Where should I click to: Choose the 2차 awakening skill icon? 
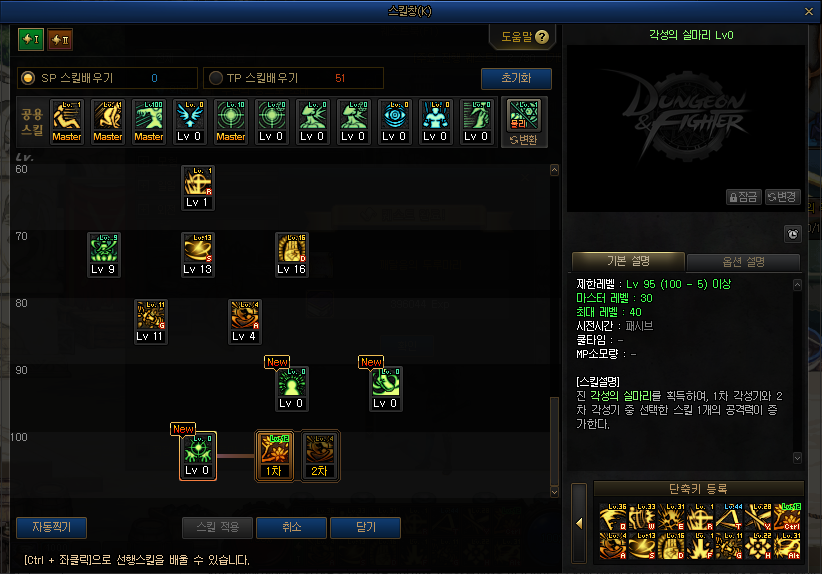point(320,455)
